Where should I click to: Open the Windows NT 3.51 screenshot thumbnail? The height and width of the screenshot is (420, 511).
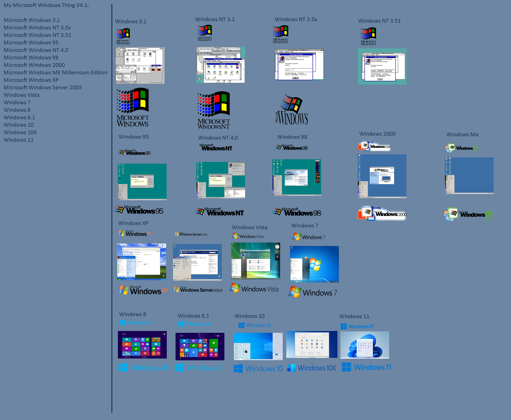point(382,67)
